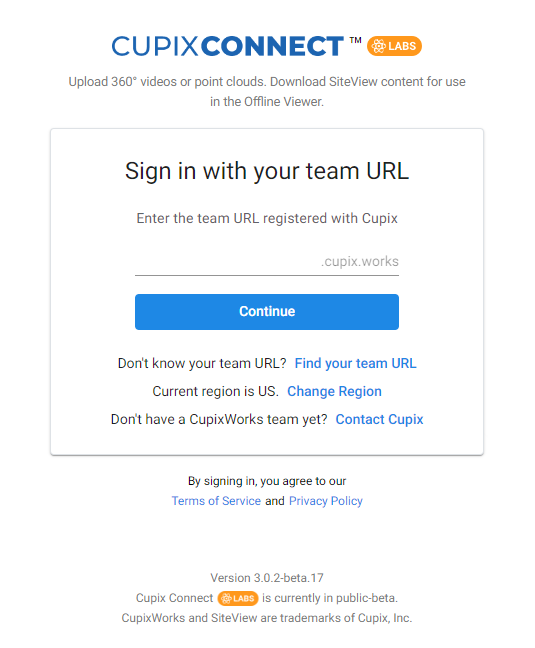Screen dimensions: 535x648
Task: Click the TM trademark symbol by logo
Action: pos(355,40)
